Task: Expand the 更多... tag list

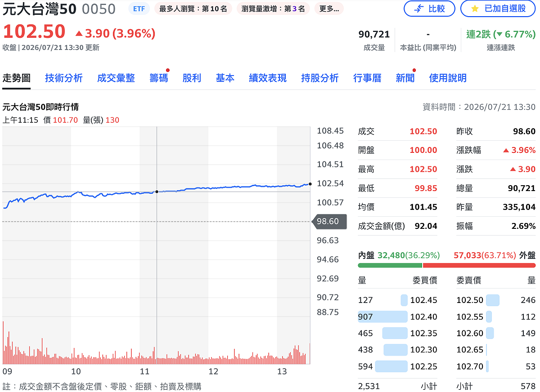Action: pyautogui.click(x=329, y=9)
